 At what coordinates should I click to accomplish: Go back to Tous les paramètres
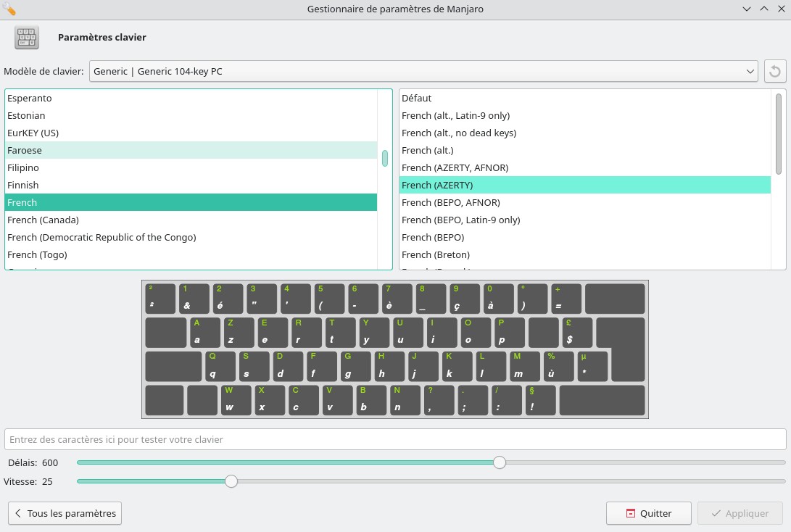tap(65, 513)
